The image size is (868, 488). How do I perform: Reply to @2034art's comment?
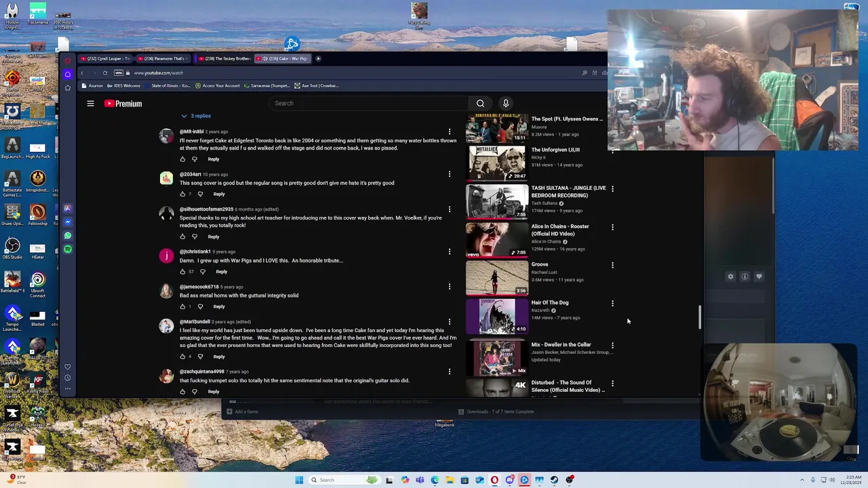(x=219, y=194)
